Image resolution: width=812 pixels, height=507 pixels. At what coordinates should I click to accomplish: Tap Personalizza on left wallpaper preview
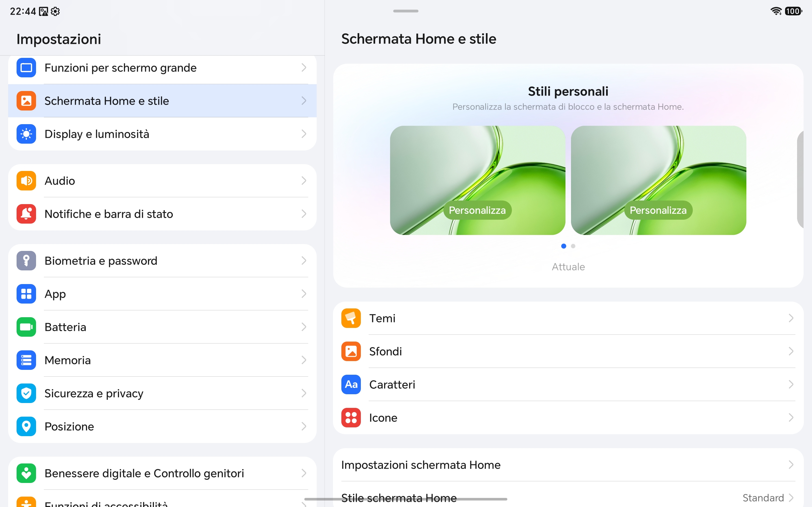(x=477, y=210)
